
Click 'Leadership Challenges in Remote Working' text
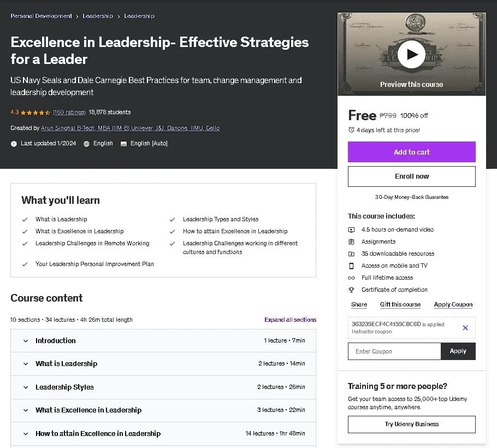[92, 243]
